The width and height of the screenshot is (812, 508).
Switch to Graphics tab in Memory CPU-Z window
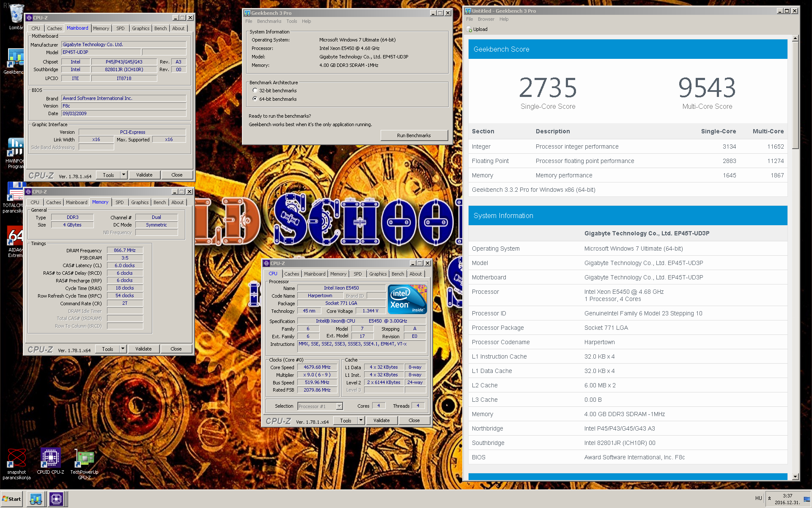click(140, 202)
